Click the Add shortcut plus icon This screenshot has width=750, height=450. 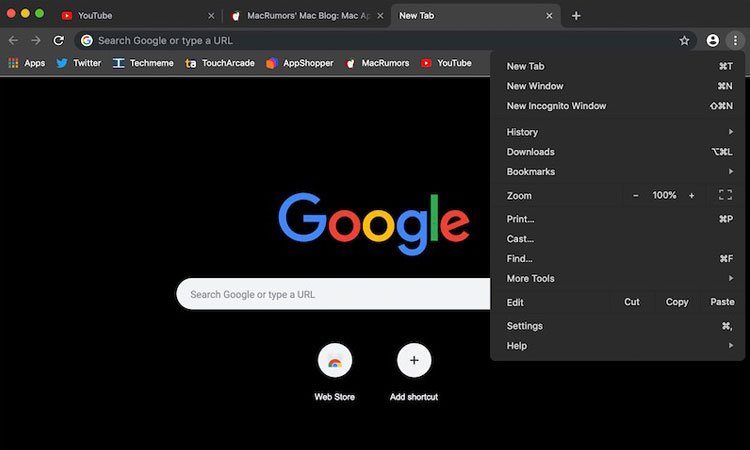[x=414, y=360]
